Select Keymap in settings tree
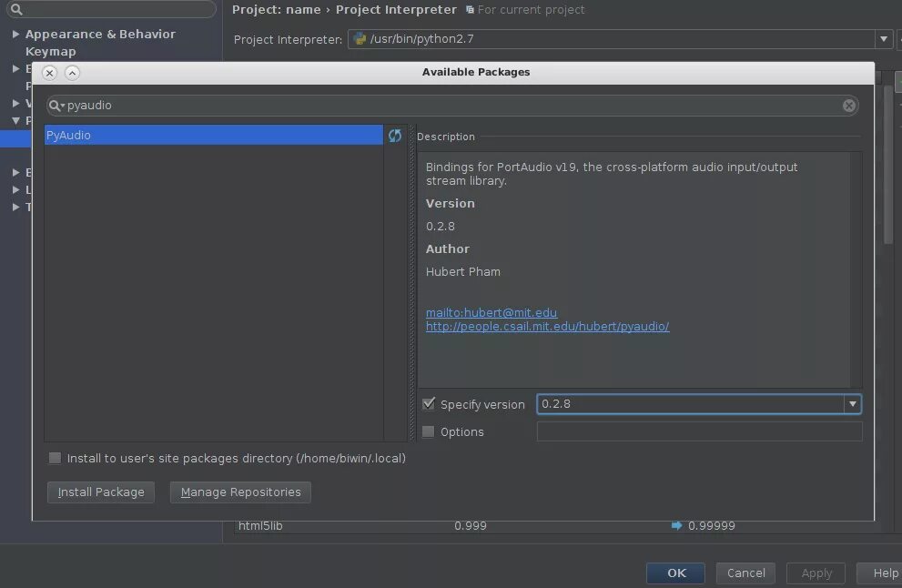 click(x=51, y=51)
